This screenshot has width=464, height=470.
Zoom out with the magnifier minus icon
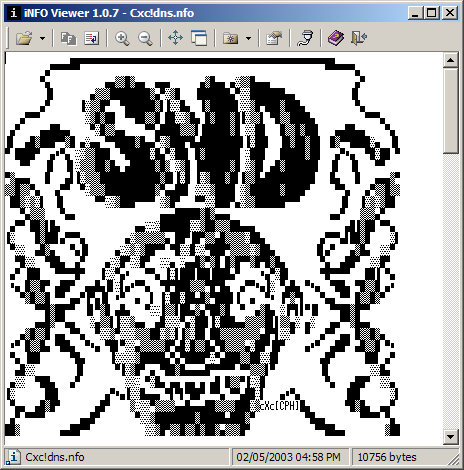pyautogui.click(x=145, y=38)
